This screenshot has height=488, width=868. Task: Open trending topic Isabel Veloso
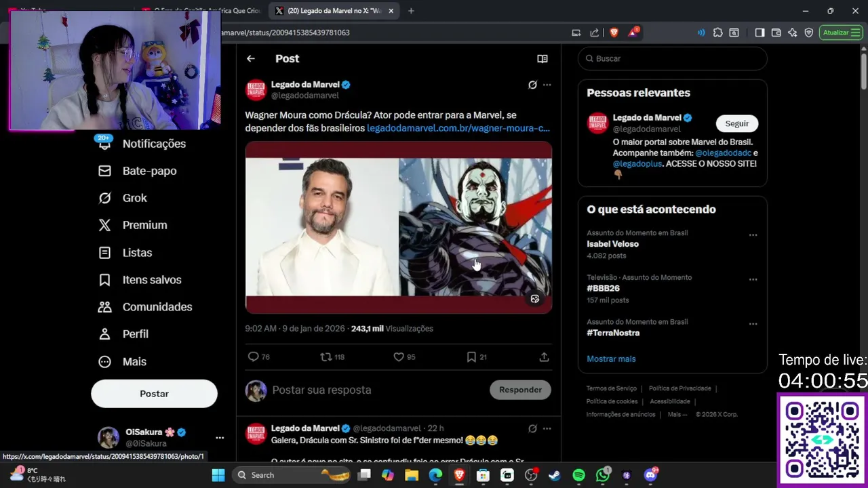click(x=613, y=244)
